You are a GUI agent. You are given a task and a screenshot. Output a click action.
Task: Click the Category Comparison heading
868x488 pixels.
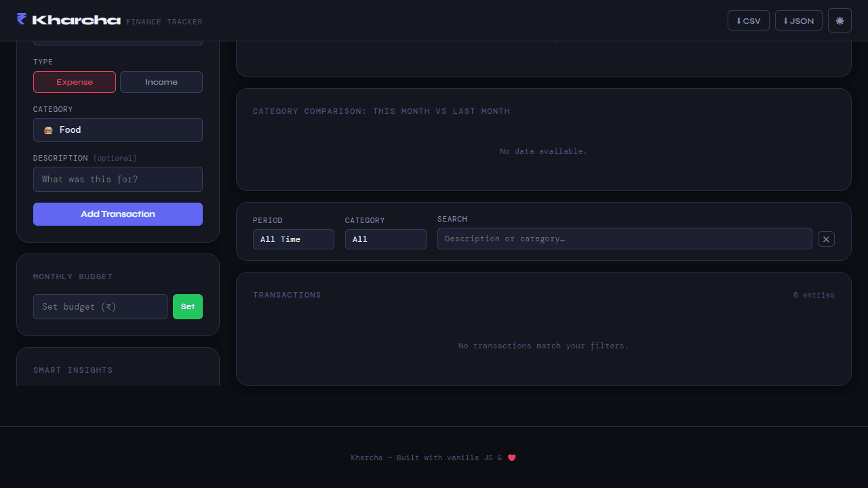tap(381, 111)
